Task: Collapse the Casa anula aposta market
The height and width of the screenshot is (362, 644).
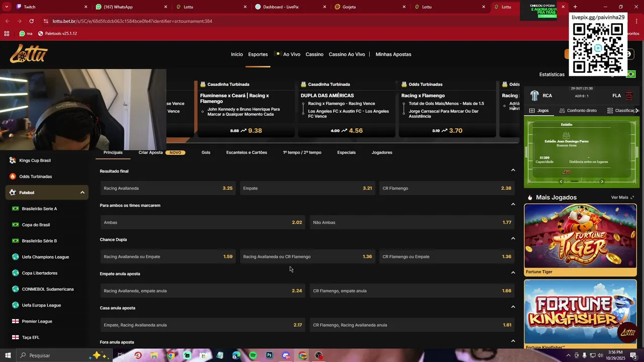Action: (513, 307)
